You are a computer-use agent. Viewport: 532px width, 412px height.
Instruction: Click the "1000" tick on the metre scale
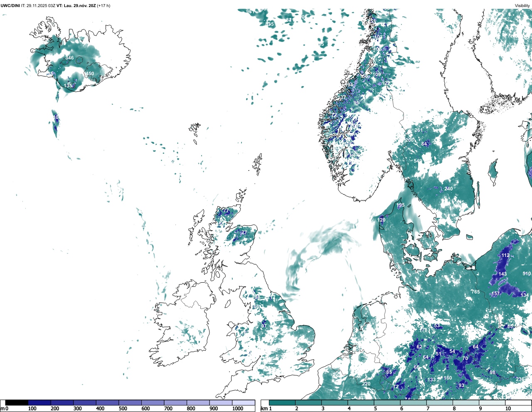pyautogui.click(x=238, y=409)
